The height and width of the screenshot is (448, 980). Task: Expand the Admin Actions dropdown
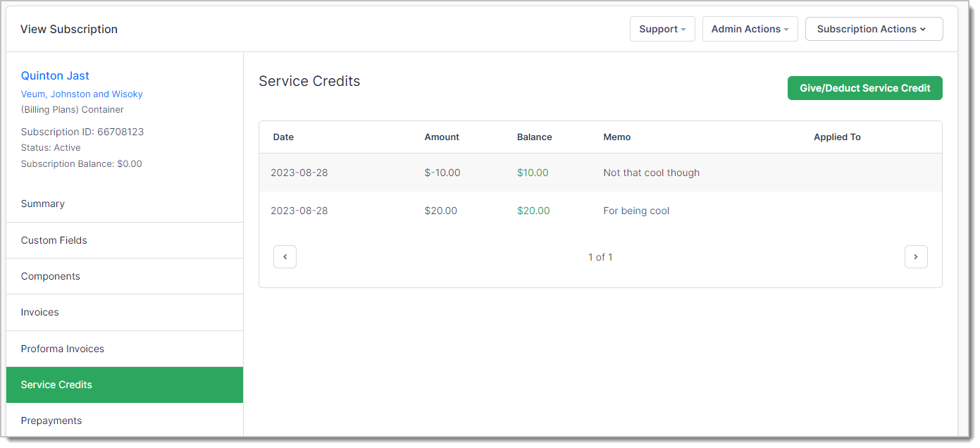pos(750,29)
